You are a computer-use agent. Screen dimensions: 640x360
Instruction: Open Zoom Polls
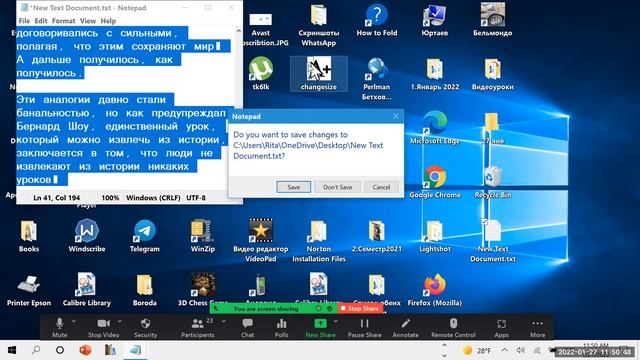pyautogui.click(x=281, y=327)
